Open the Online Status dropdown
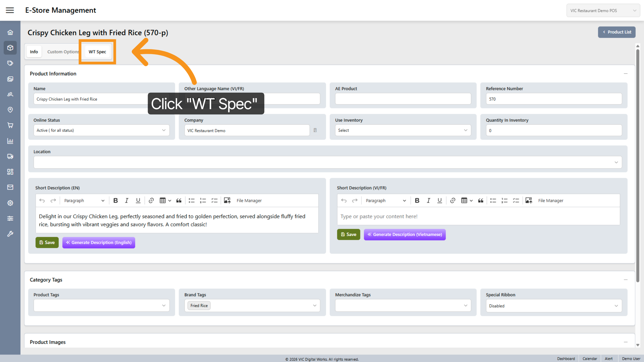This screenshot has height=362, width=644. pyautogui.click(x=101, y=130)
